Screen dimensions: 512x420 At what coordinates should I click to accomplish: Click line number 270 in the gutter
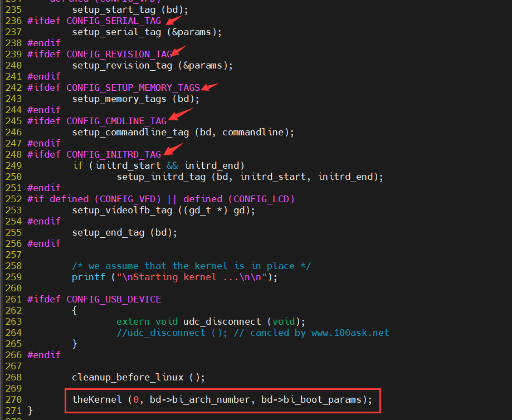[13, 399]
